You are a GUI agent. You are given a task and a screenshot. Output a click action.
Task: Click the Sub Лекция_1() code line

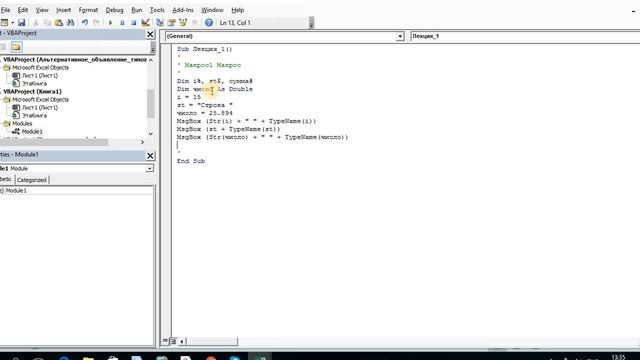point(204,49)
